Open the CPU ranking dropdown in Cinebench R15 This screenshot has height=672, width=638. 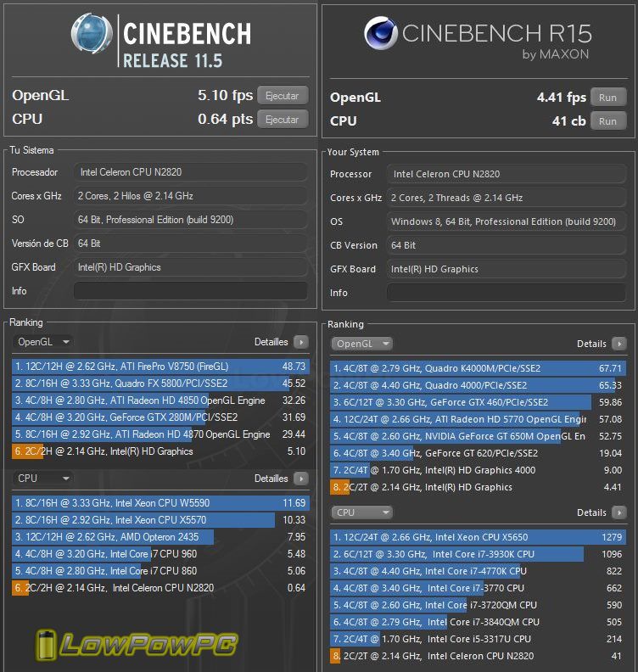(361, 512)
